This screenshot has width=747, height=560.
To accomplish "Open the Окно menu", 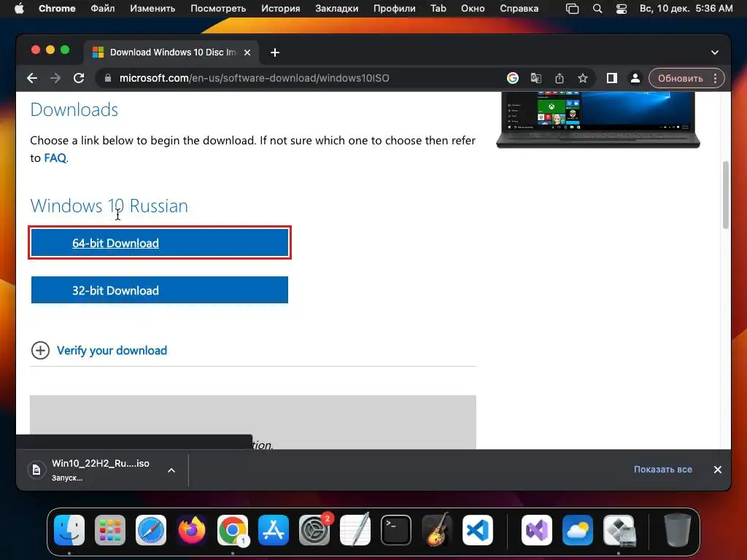I will pyautogui.click(x=473, y=9).
